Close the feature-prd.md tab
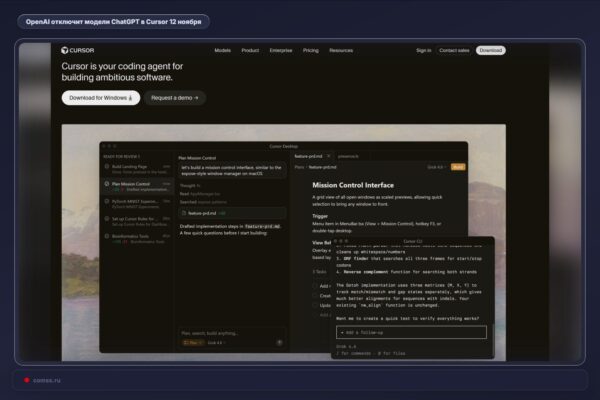600x400 pixels. (328, 156)
